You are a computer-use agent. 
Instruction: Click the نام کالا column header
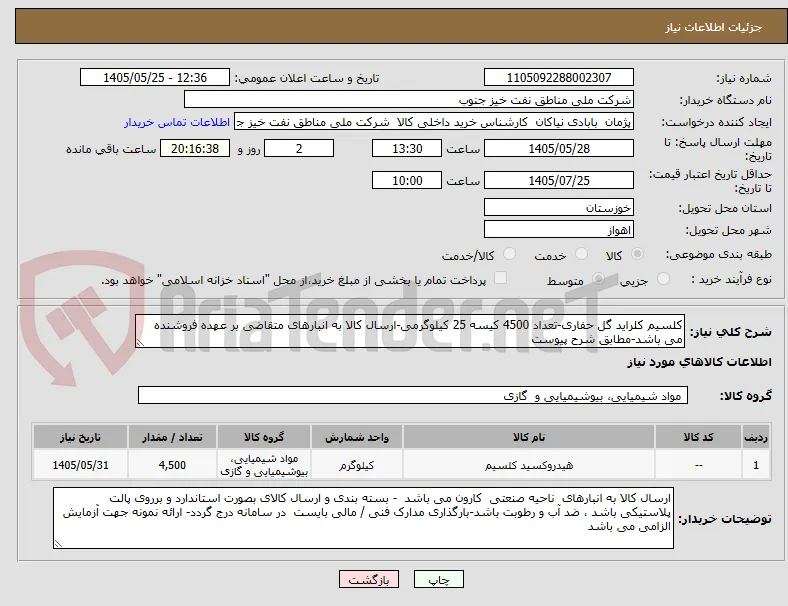click(x=529, y=437)
